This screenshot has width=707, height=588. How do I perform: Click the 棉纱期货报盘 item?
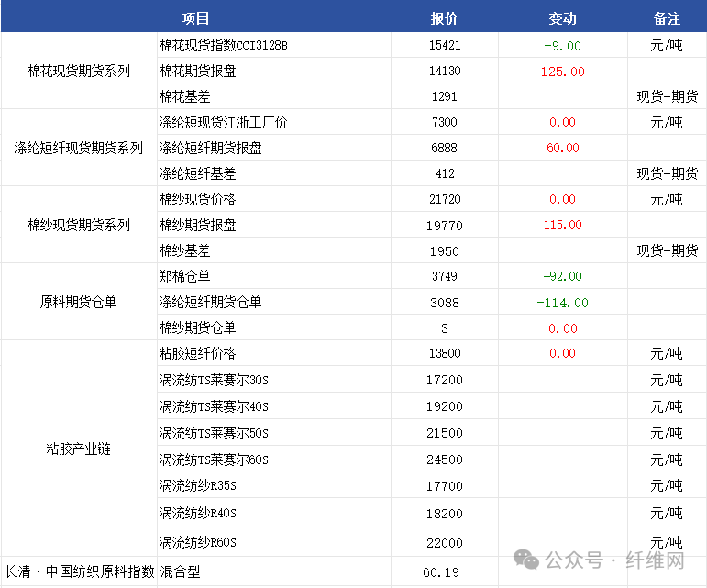[197, 225]
